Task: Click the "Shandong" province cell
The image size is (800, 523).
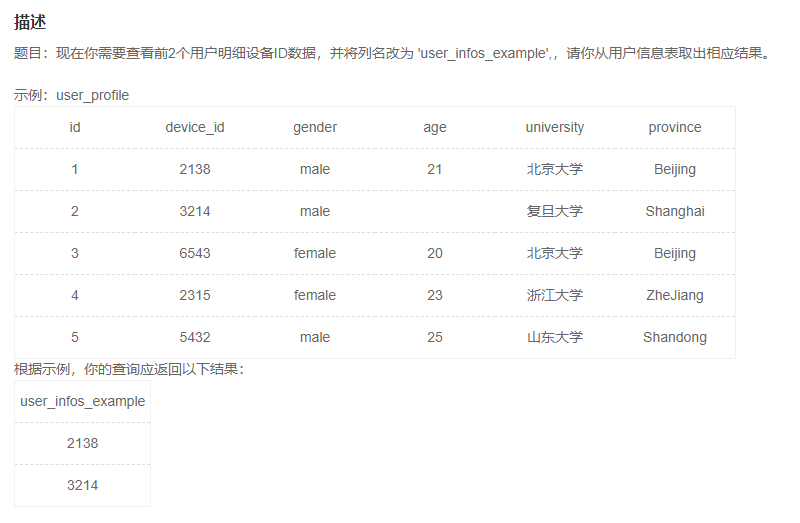Action: (674, 338)
